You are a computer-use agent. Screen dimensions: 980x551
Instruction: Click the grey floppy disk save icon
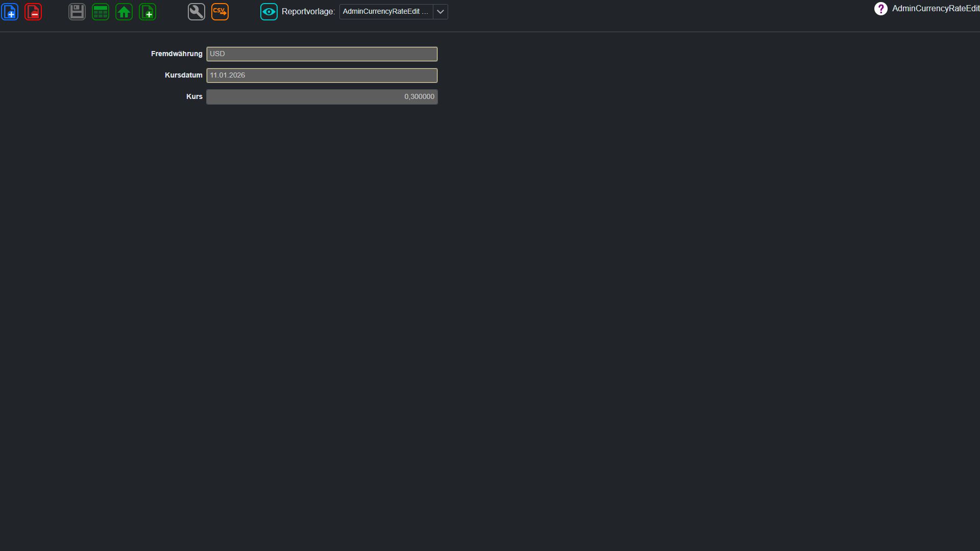(x=77, y=12)
